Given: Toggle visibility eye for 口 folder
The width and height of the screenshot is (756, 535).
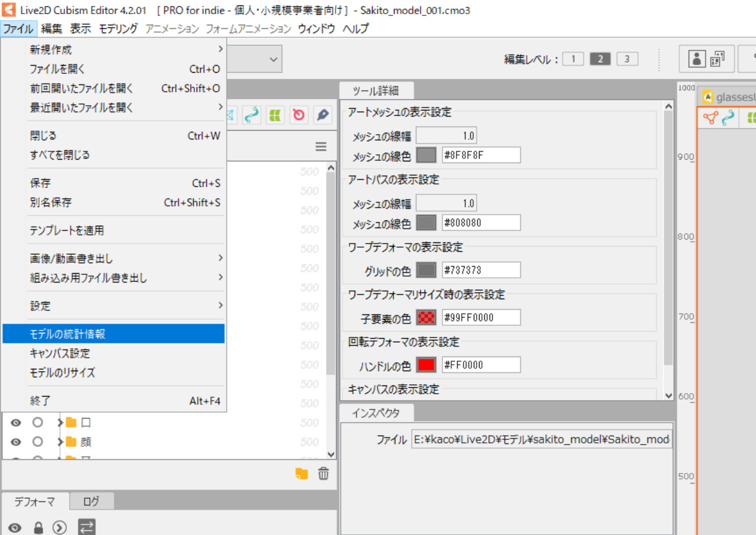Looking at the screenshot, I should point(16,423).
